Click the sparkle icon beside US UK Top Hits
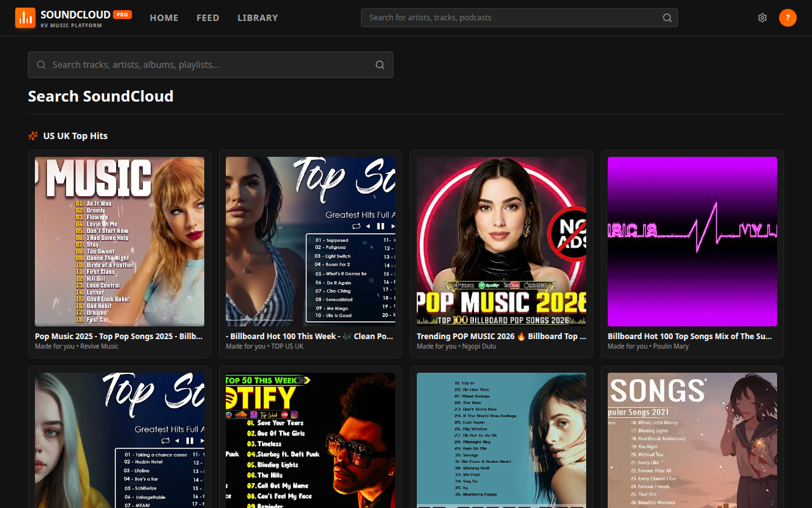The width and height of the screenshot is (812, 508). click(33, 136)
